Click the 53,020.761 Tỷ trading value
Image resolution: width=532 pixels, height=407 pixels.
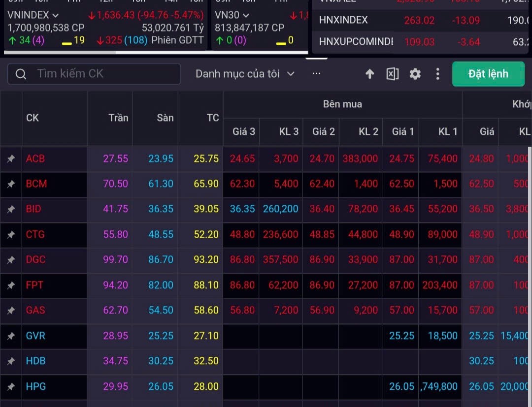tap(173, 28)
